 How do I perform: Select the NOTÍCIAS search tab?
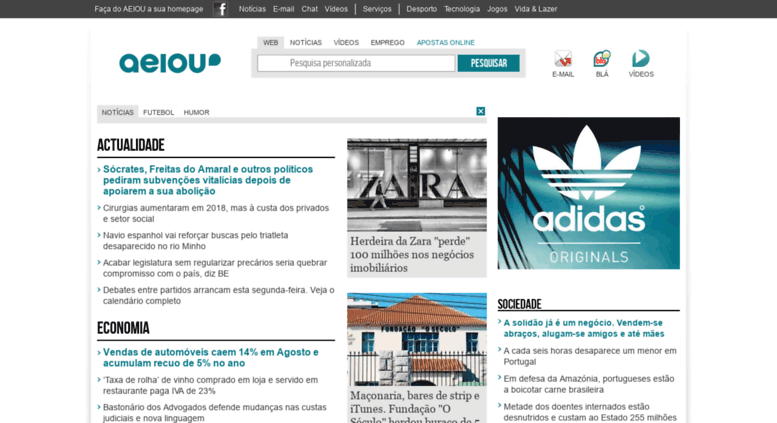[306, 43]
